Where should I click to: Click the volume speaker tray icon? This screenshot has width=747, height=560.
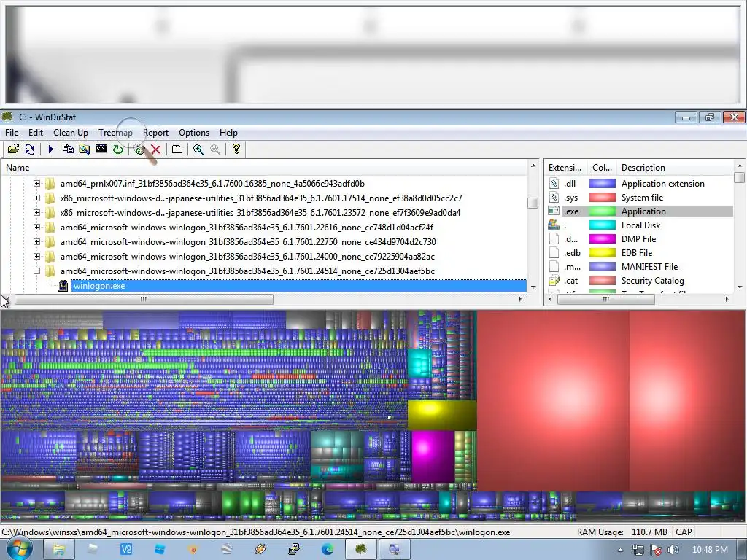coord(673,550)
